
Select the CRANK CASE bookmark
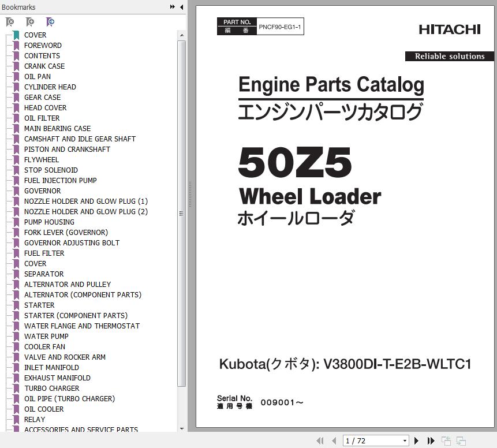tap(44, 66)
